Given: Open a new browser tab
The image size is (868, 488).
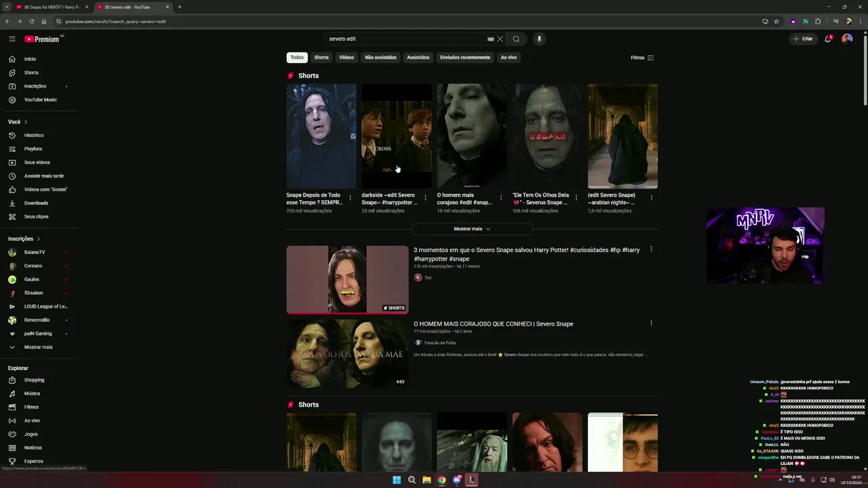Looking at the screenshot, I should (180, 7).
